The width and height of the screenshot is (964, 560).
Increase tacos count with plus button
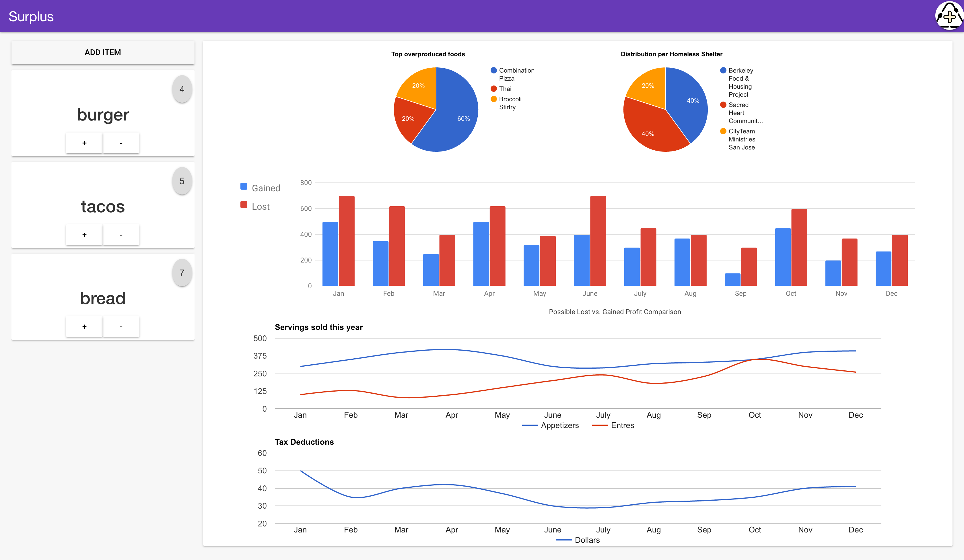coord(84,235)
